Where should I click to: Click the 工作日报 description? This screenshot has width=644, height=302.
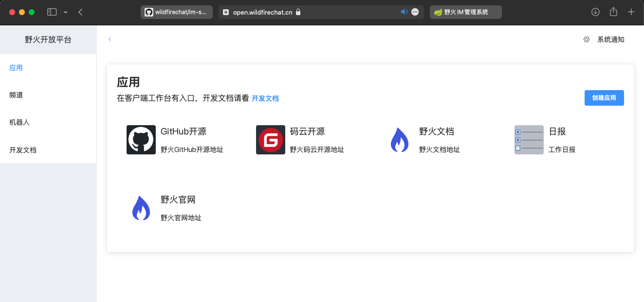point(562,150)
